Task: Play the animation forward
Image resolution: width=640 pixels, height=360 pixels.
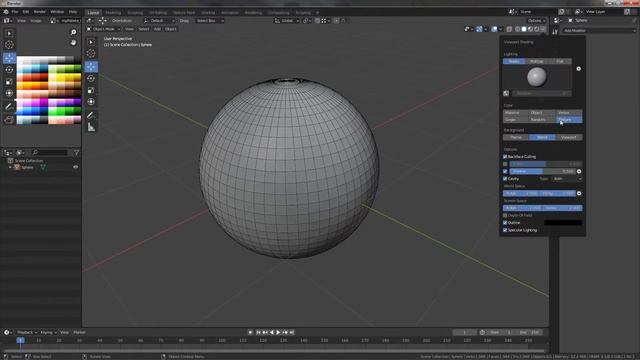Action: (278, 332)
